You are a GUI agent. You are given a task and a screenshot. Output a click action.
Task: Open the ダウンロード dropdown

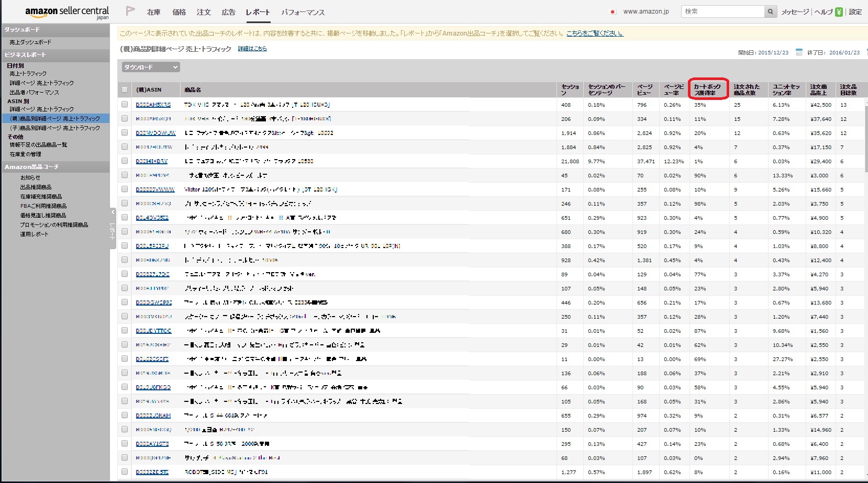(151, 67)
